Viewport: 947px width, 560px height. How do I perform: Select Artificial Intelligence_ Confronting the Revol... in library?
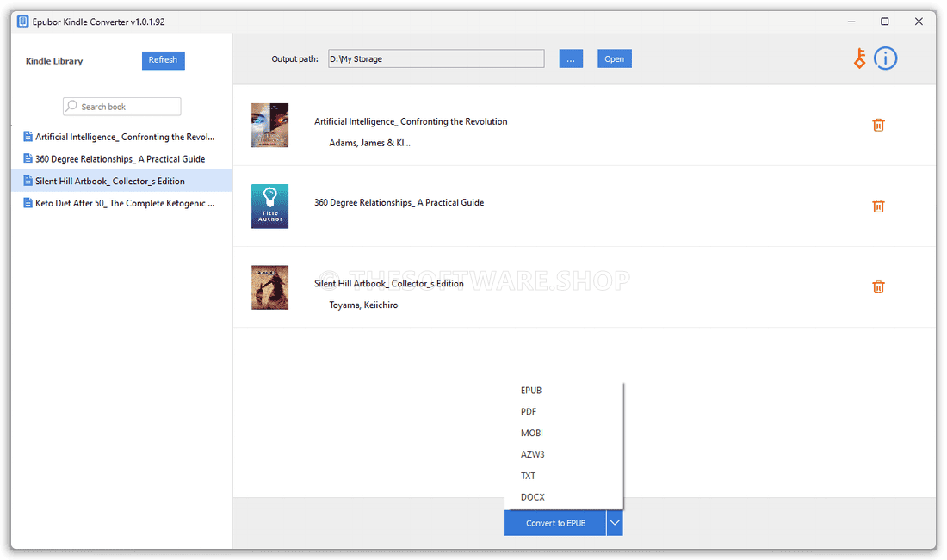[x=121, y=137]
